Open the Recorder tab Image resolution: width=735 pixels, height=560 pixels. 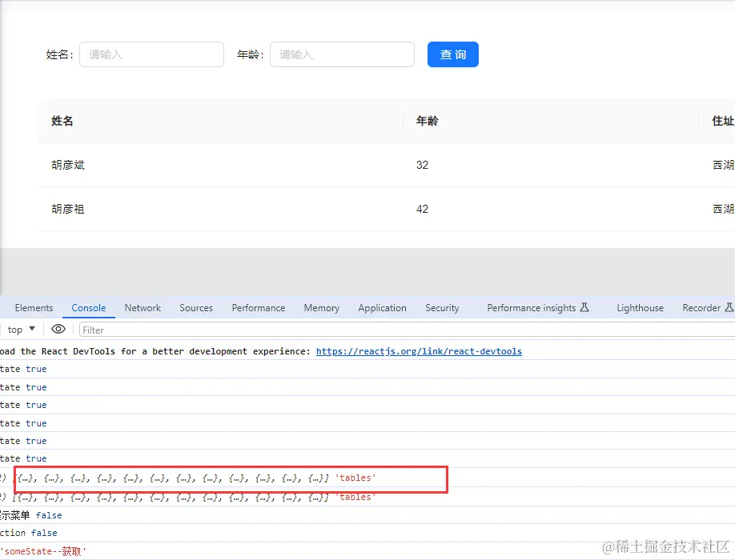pos(707,308)
